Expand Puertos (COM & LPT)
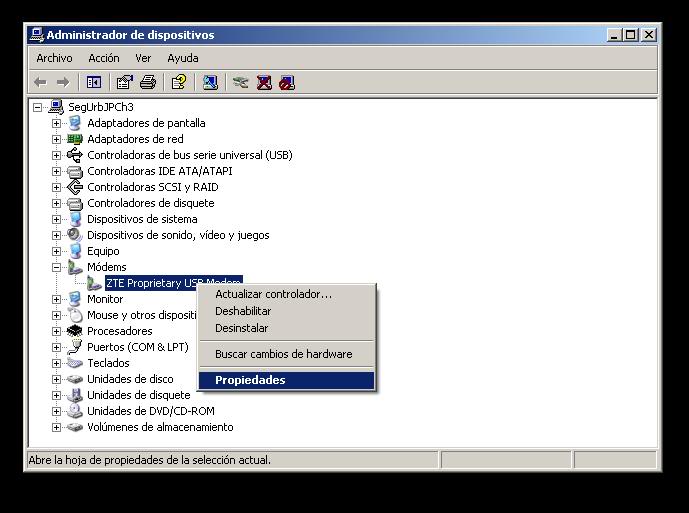Viewport: 689px width, 513px height. click(56, 347)
